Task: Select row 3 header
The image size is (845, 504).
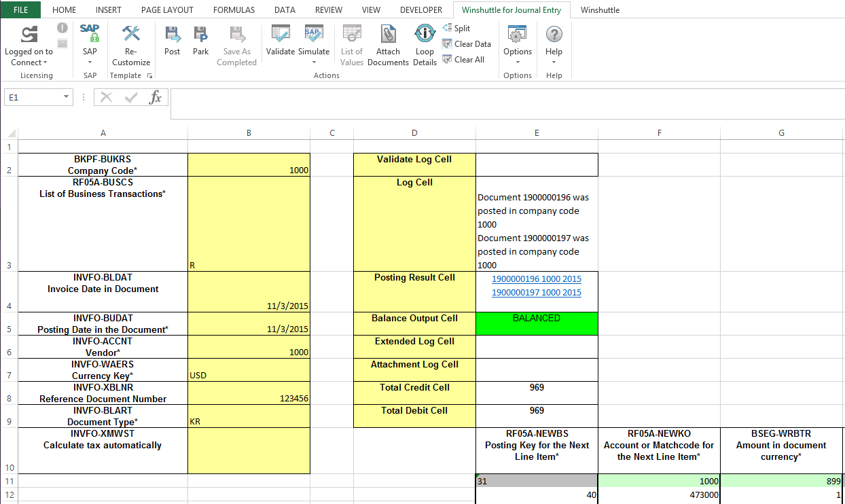Action: [9, 223]
